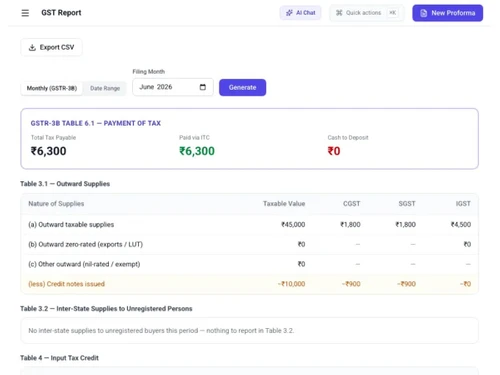
Task: Click Paid via ITC ₹6,300 value
Action: (x=197, y=151)
